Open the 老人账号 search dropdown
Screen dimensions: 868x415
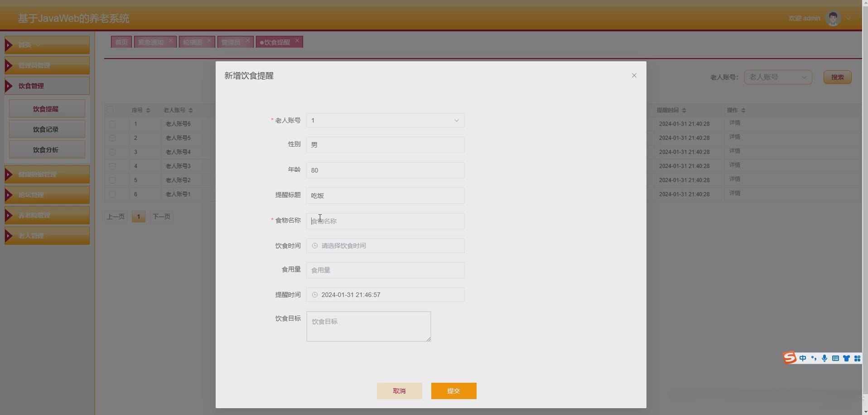777,77
